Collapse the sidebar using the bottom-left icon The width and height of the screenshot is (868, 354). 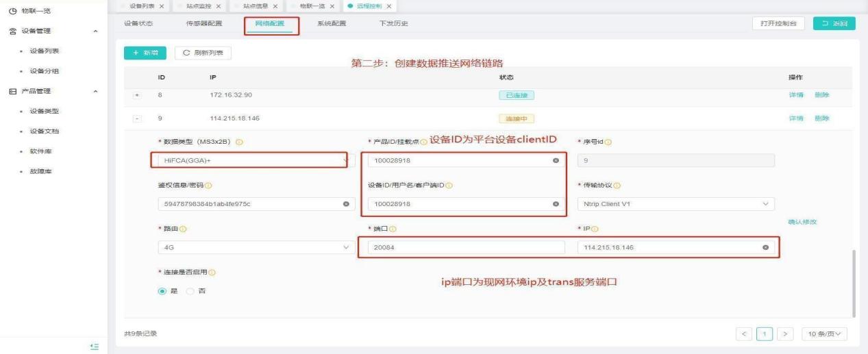pos(96,347)
